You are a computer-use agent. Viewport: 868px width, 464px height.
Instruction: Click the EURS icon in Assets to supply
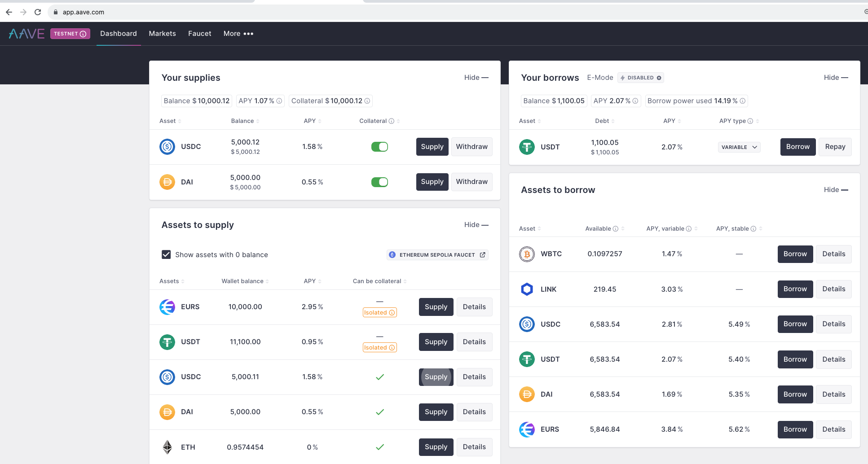[167, 307]
